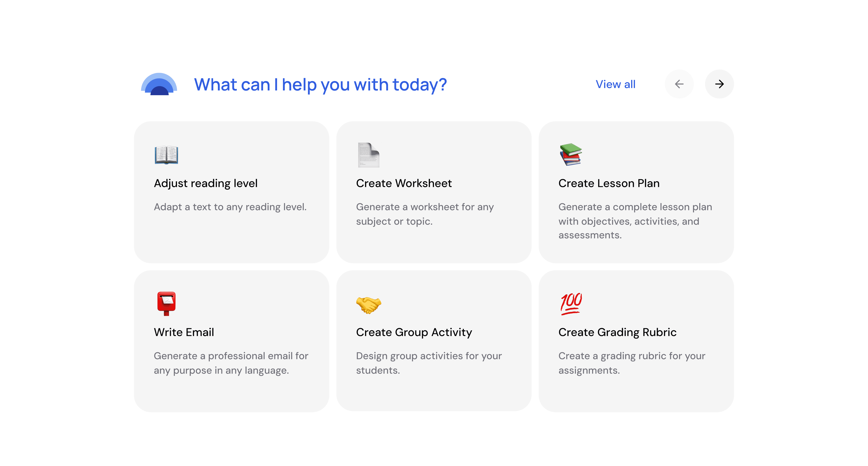
Task: Open the Create Worksheet title
Action: pos(404,183)
